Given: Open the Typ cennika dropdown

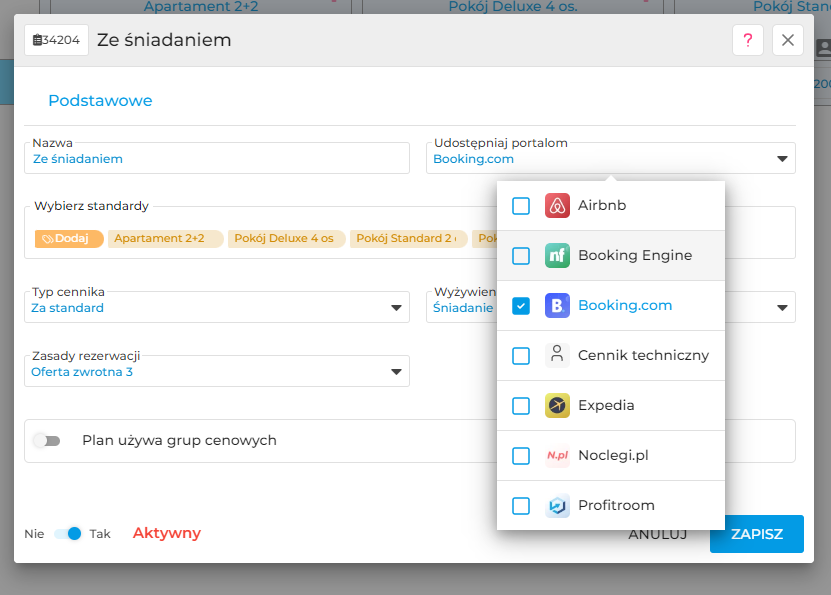Looking at the screenshot, I should (217, 307).
